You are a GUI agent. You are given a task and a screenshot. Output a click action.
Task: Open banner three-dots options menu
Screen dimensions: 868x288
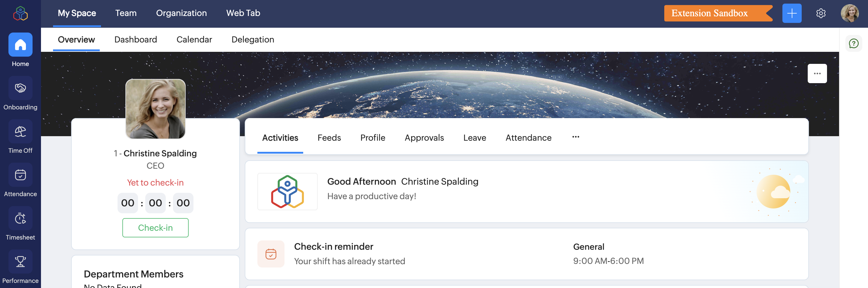pyautogui.click(x=817, y=74)
